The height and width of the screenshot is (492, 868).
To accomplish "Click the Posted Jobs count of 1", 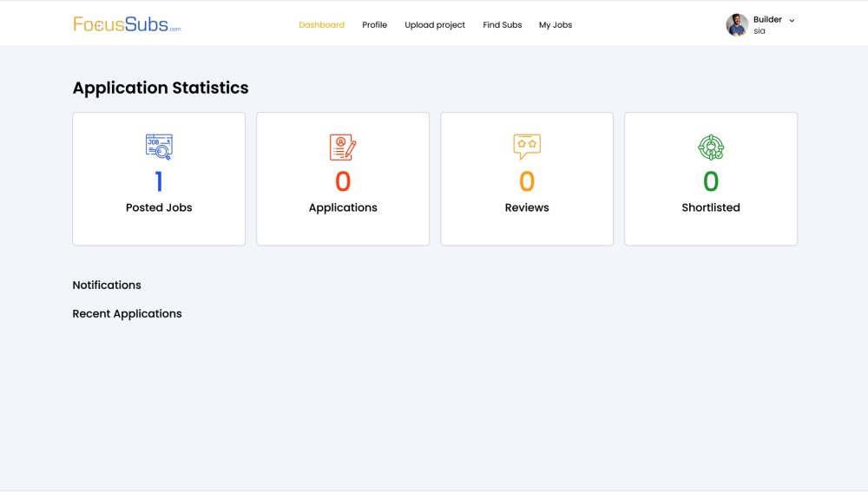I will point(159,181).
